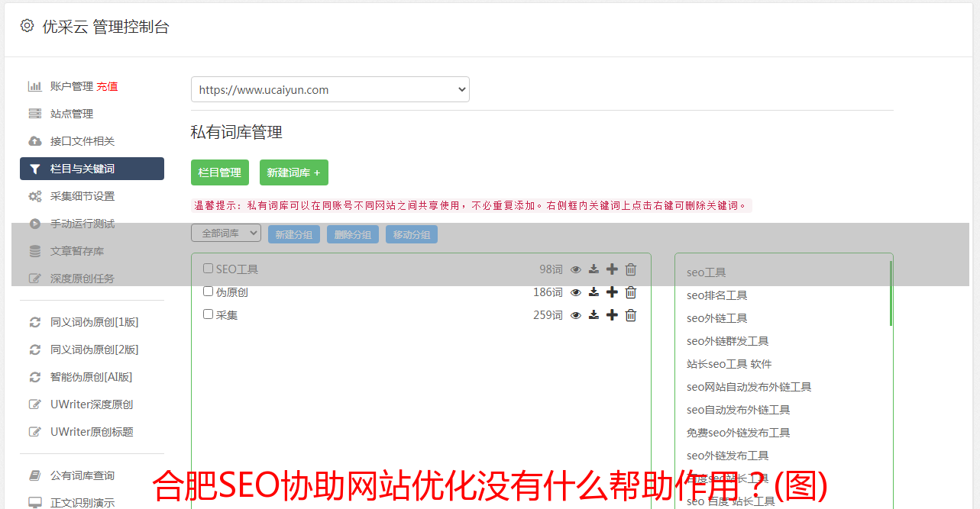Open the website URL dropdown
The height and width of the screenshot is (509, 980).
point(330,89)
